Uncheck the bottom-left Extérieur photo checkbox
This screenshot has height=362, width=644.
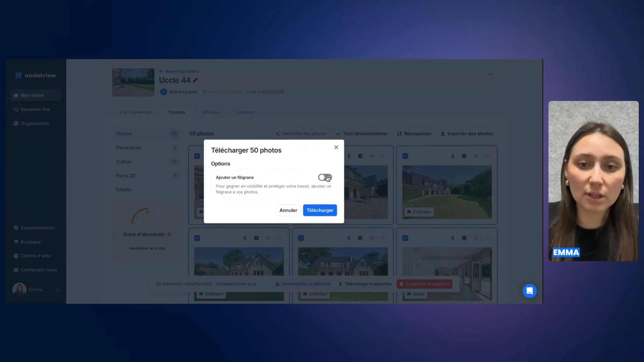tap(197, 238)
